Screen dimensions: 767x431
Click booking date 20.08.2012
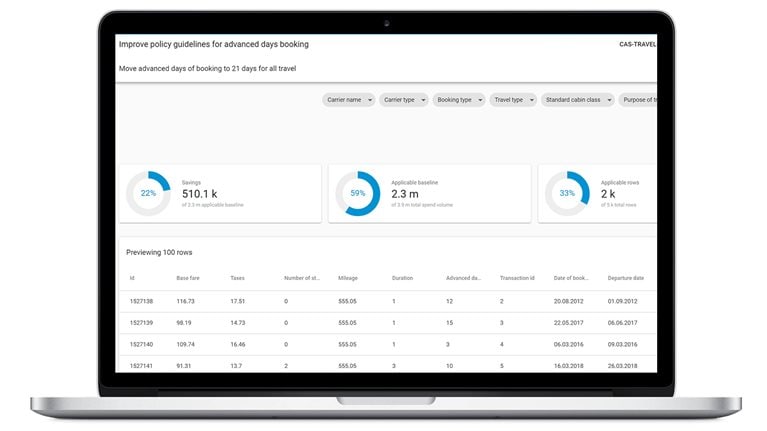tap(568, 301)
